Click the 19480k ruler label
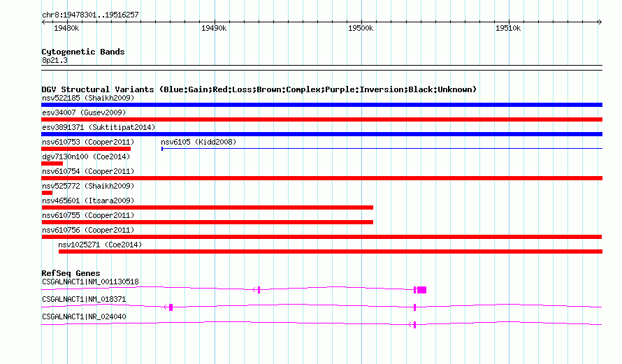This screenshot has height=364, width=622. click(x=66, y=28)
